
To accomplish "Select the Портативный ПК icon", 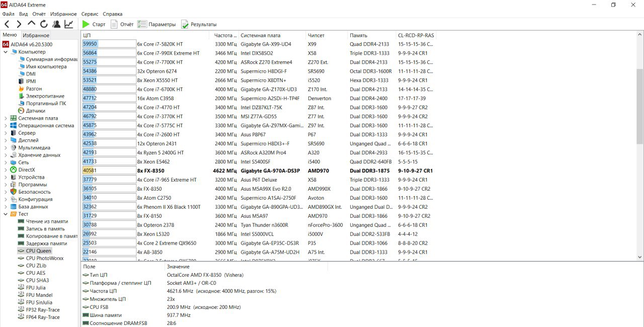I will tap(21, 104).
